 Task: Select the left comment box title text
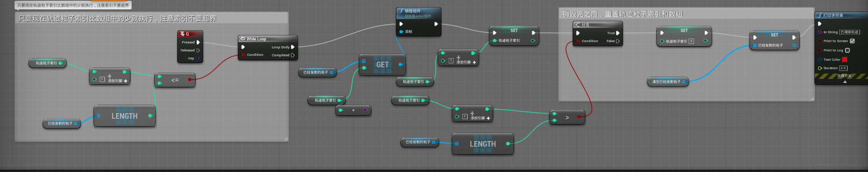[x=117, y=19]
